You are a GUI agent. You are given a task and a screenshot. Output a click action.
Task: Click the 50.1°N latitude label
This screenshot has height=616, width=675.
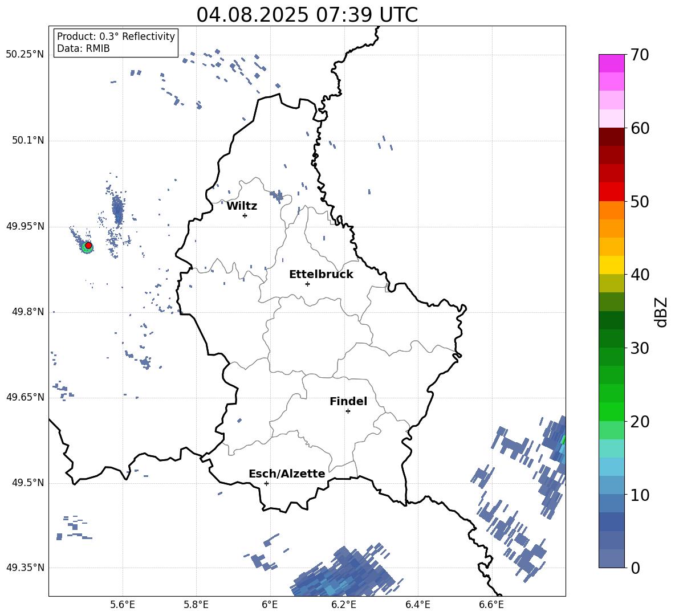point(28,141)
